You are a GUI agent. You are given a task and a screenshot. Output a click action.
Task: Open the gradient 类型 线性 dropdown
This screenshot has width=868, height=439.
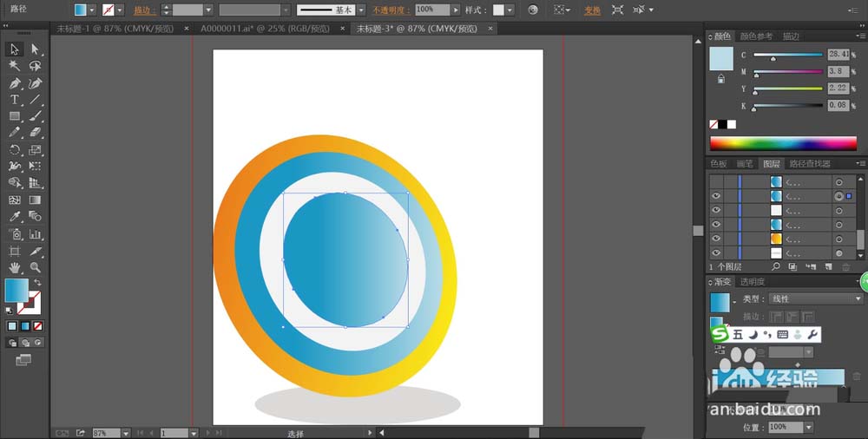(x=815, y=299)
